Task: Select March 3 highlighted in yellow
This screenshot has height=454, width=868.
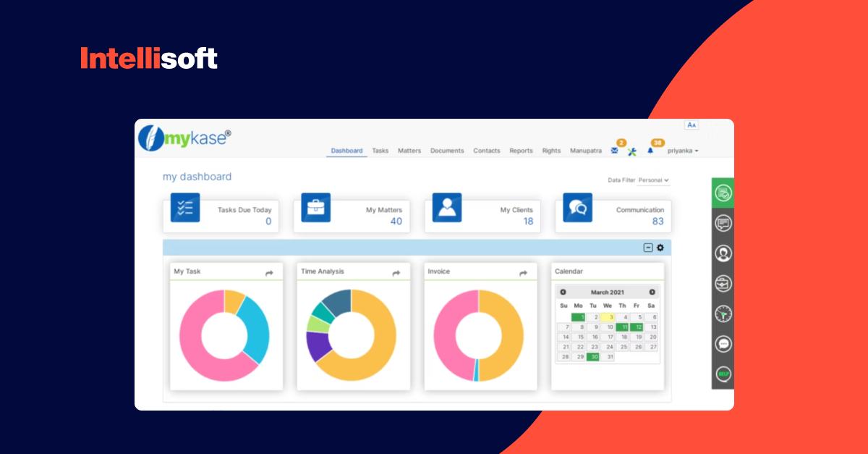Action: pos(608,317)
